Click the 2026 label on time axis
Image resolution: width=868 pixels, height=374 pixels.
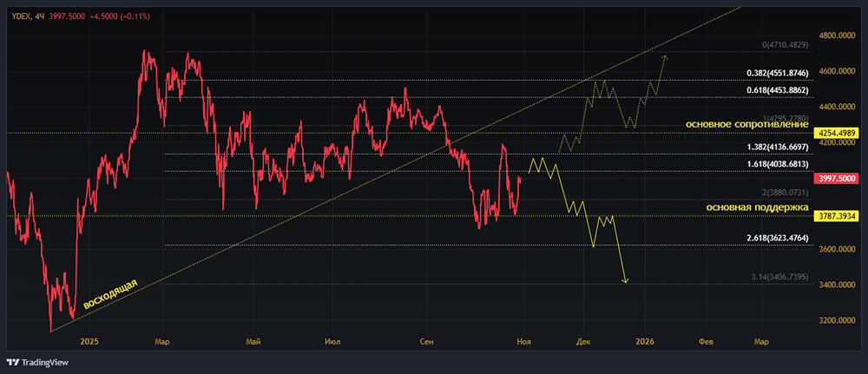pyautogui.click(x=646, y=343)
